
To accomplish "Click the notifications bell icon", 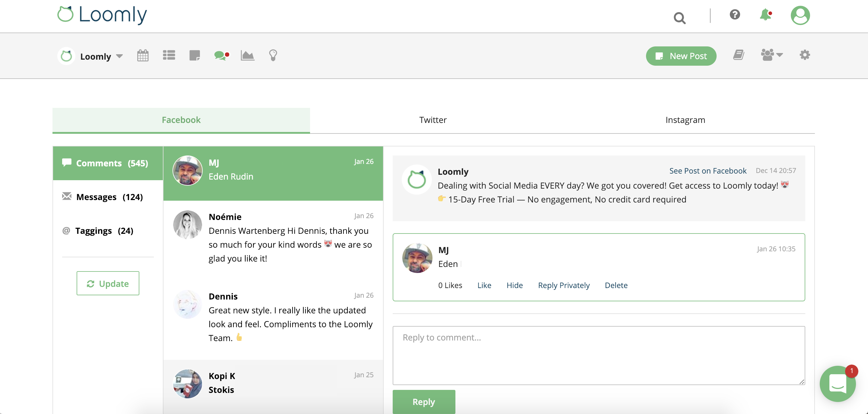I will tap(765, 15).
